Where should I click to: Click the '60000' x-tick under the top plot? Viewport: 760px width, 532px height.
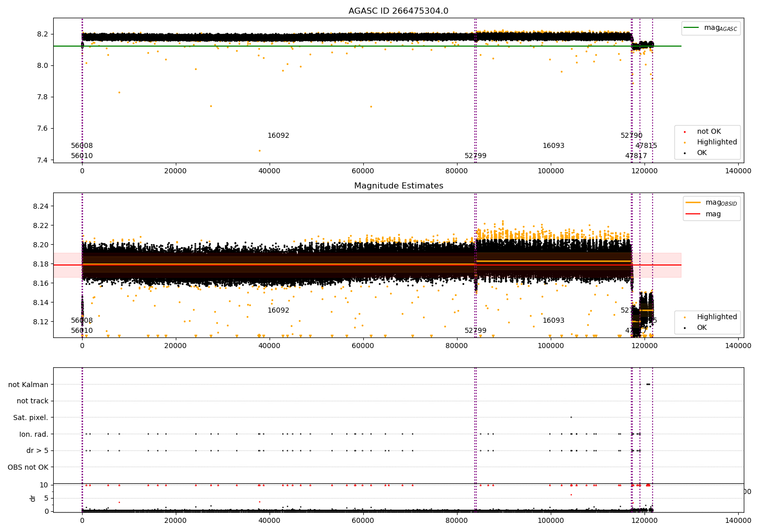tap(363, 172)
